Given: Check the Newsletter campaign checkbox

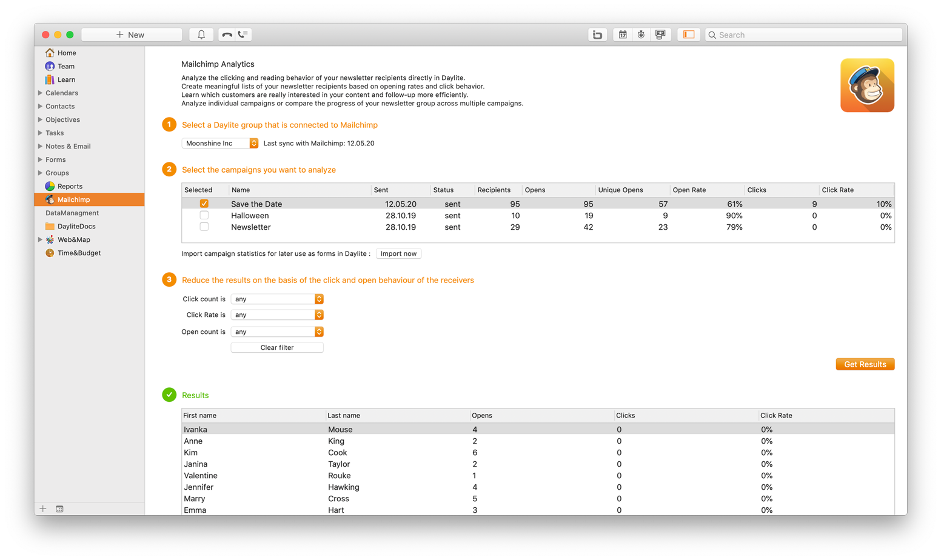Looking at the screenshot, I should (x=204, y=227).
